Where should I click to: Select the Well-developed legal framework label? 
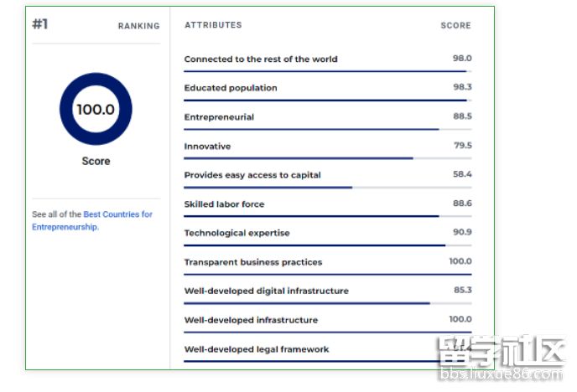tap(257, 349)
